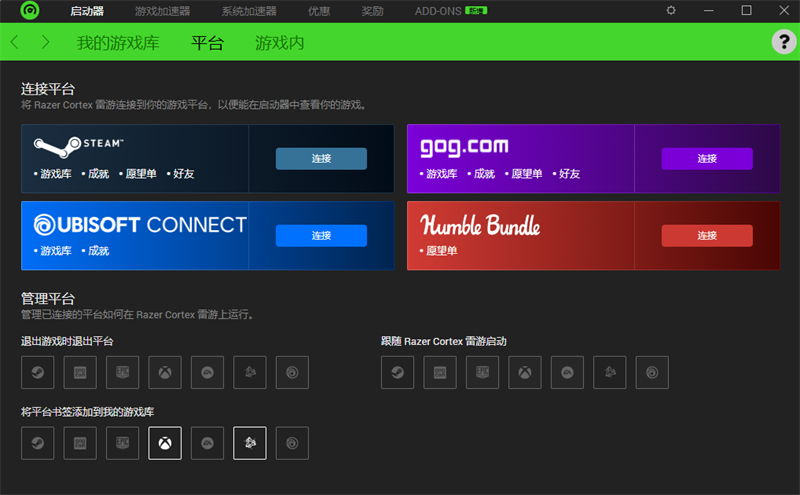This screenshot has height=495, width=800.
Task: Enable GOG under 跟随 Razer Cortex 雷游启动
Action: click(x=440, y=373)
